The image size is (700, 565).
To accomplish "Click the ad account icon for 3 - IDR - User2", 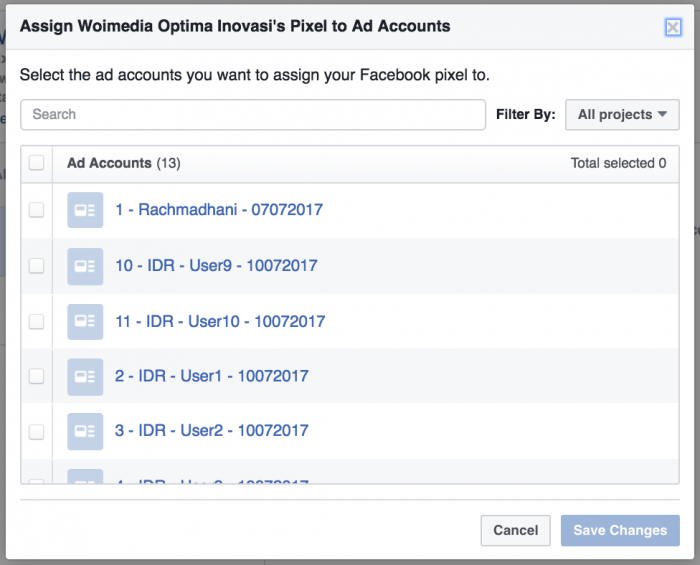I will pos(85,431).
